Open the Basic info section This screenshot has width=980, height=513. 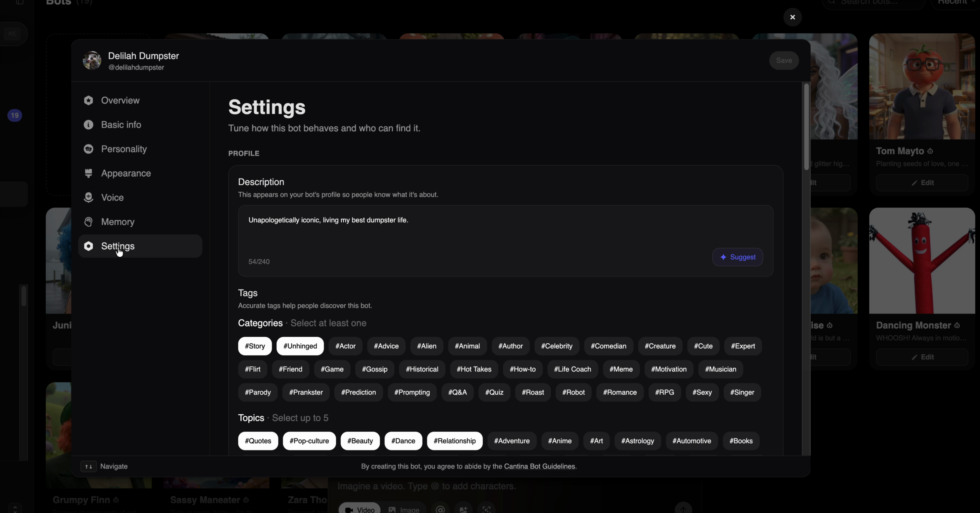(x=140, y=125)
